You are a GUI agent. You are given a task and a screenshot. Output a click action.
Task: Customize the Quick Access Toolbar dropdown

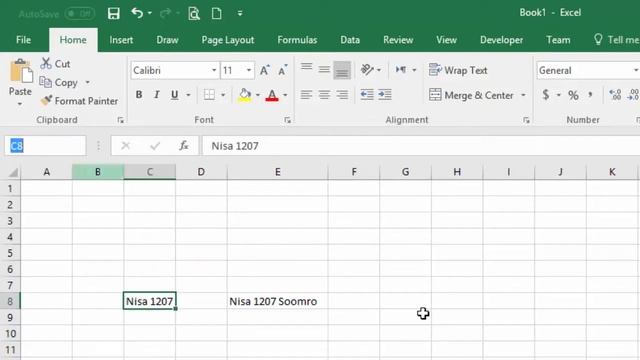pos(240,13)
